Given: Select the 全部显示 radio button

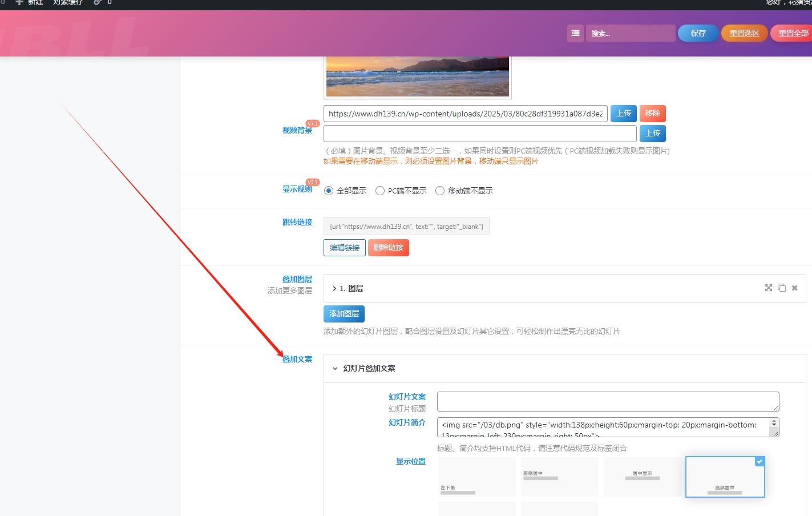Looking at the screenshot, I should pos(329,191).
